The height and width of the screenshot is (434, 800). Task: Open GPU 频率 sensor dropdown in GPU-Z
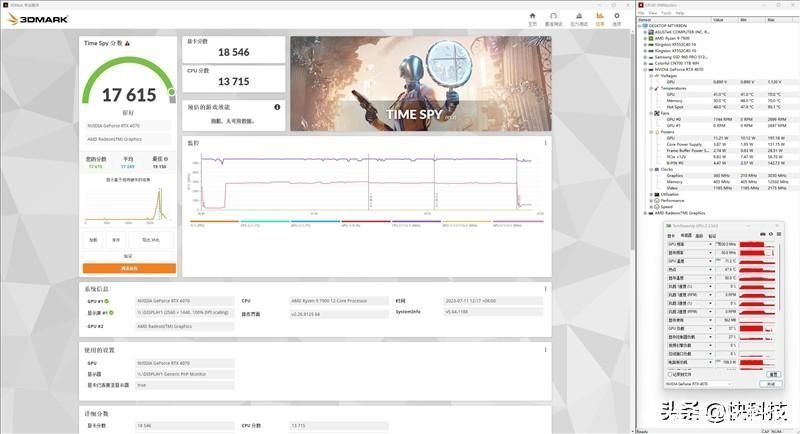(x=710, y=244)
